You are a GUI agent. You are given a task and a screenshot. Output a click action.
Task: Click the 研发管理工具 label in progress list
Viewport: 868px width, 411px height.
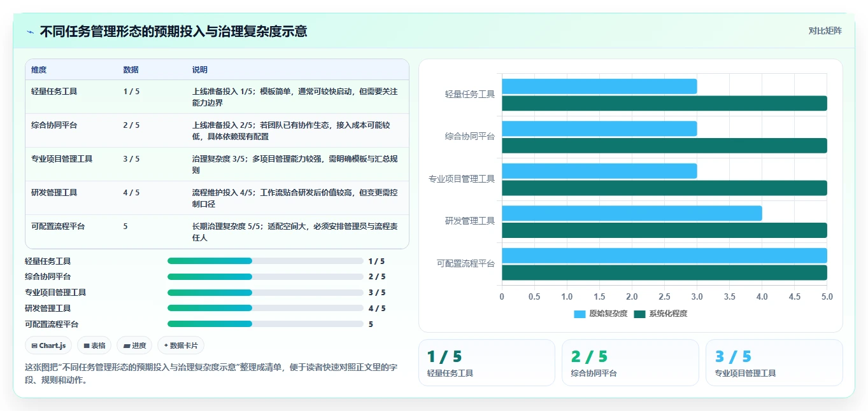click(48, 308)
